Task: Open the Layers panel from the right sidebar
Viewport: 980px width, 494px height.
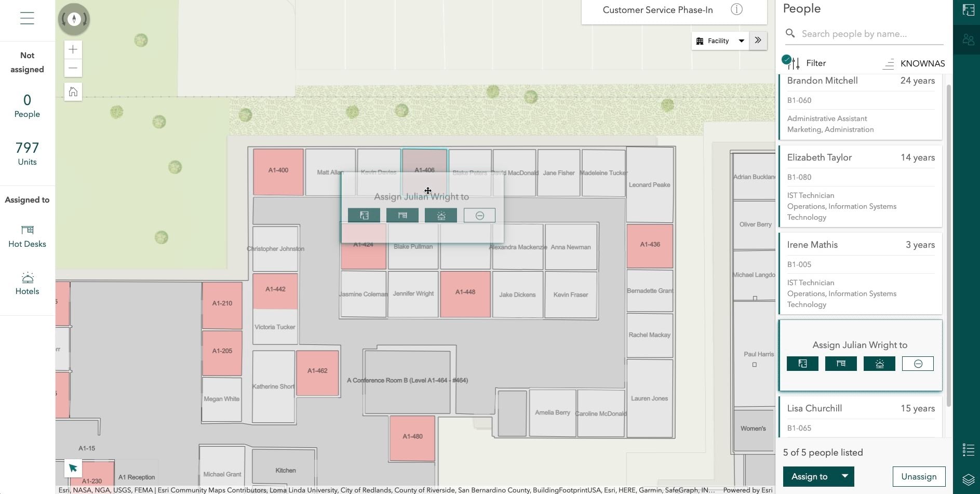Action: pyautogui.click(x=968, y=480)
